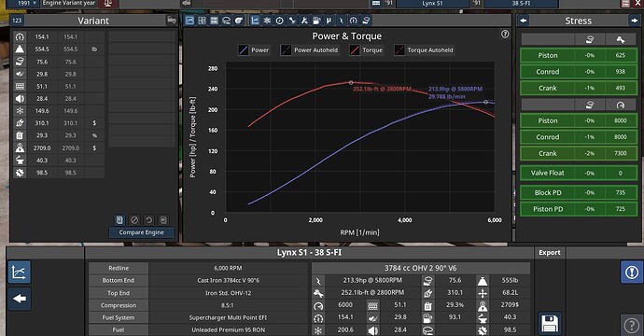Click the copy document icon above Compare Engine
This screenshot has height=336, width=644.
pyautogui.click(x=119, y=220)
